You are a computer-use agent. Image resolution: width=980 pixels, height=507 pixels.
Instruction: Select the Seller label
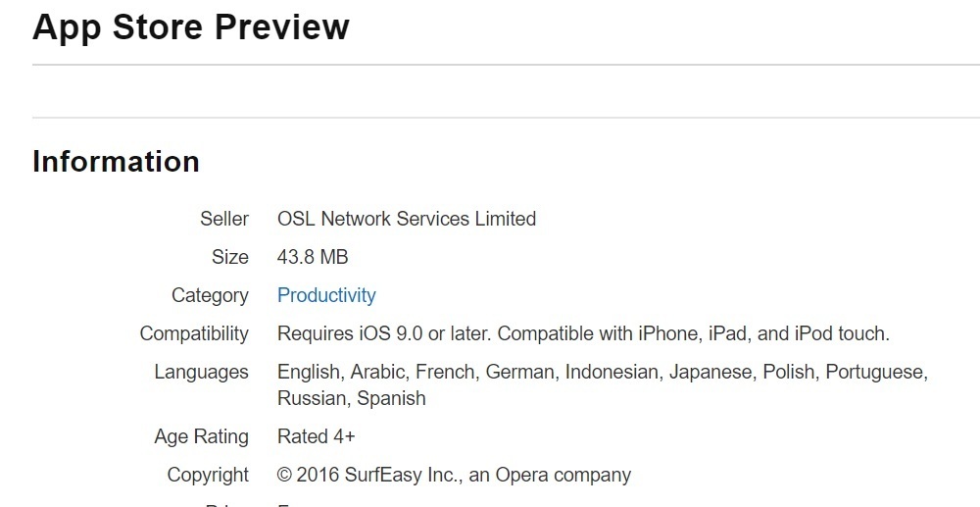point(224,219)
